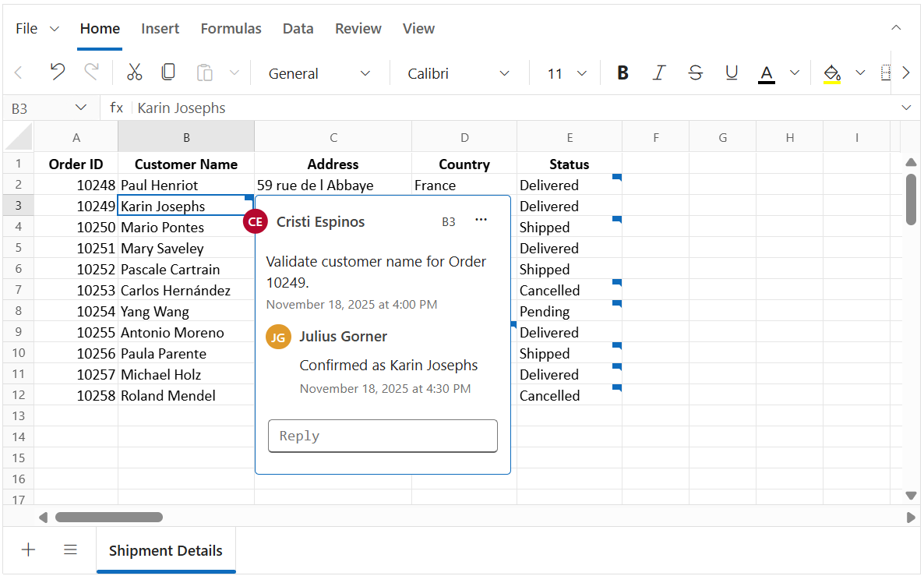Switch to the Review tab
The width and height of the screenshot is (924, 576).
(358, 28)
